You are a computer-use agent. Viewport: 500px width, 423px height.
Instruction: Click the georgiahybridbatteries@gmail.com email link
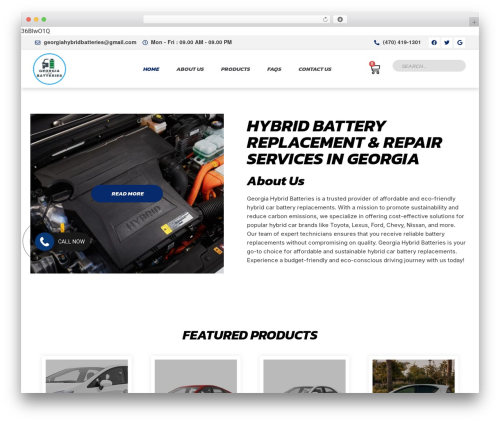pyautogui.click(x=90, y=42)
